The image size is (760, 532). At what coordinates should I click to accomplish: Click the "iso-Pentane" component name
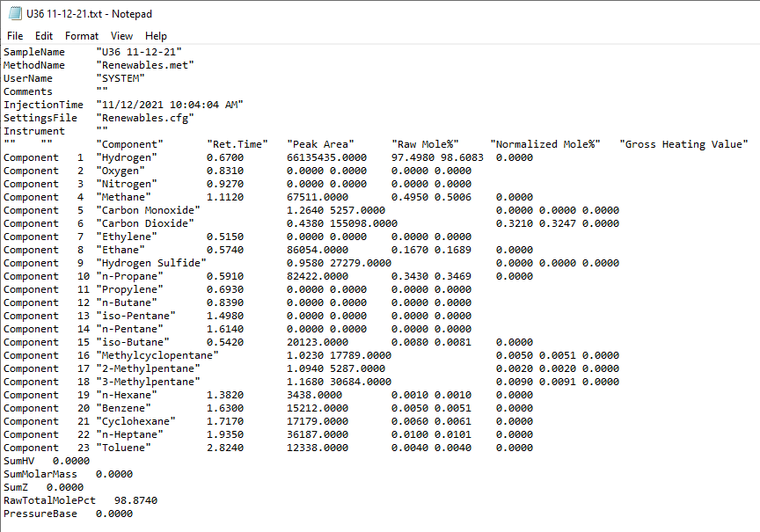[x=135, y=316]
